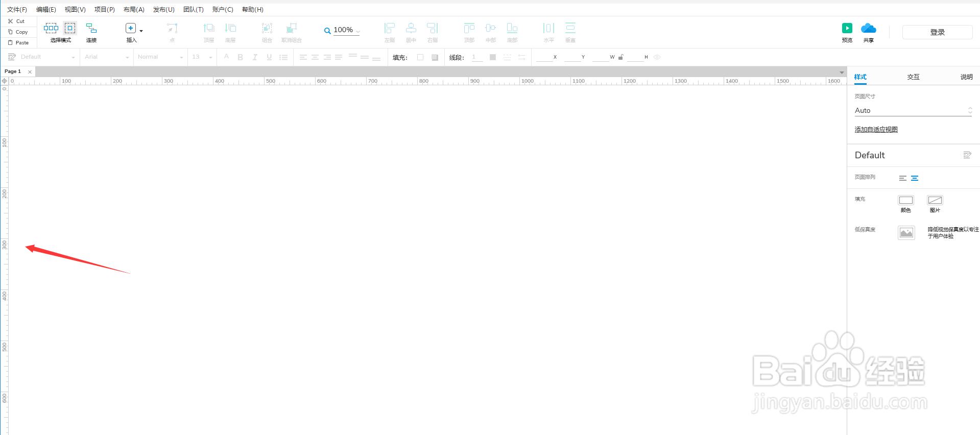Image resolution: width=980 pixels, height=435 pixels.
Task: Click the 登录 login button
Action: click(937, 32)
